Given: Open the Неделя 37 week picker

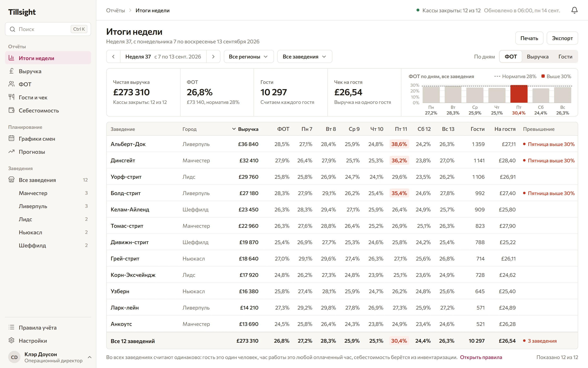Looking at the screenshot, I should click(163, 57).
